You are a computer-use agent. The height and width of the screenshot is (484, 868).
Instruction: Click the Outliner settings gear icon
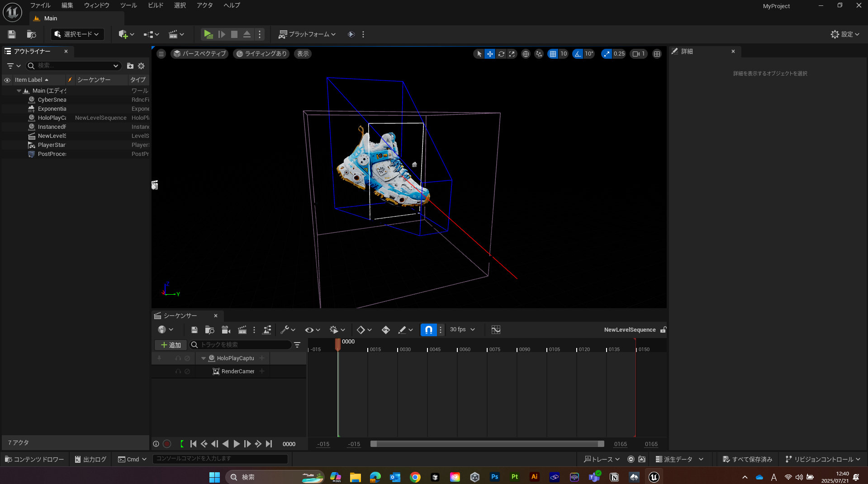point(141,66)
